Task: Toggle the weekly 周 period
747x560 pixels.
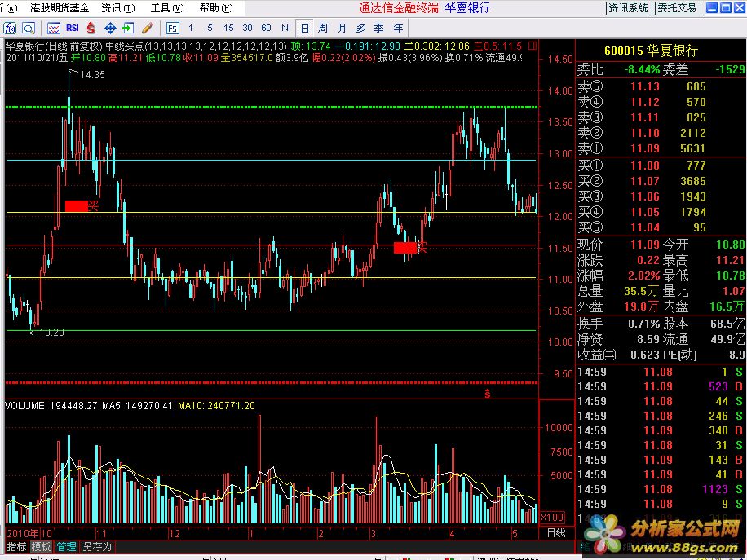Action: click(323, 28)
